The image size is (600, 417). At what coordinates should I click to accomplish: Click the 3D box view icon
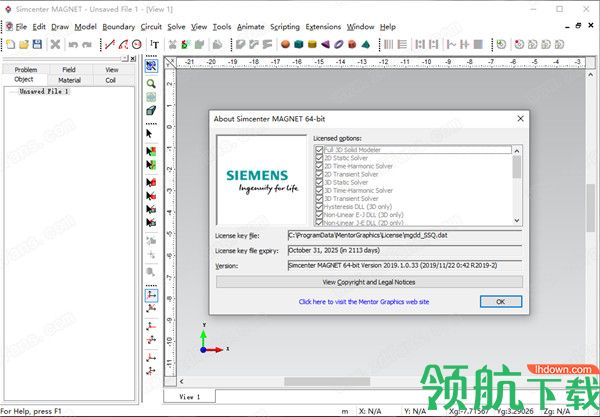click(151, 111)
